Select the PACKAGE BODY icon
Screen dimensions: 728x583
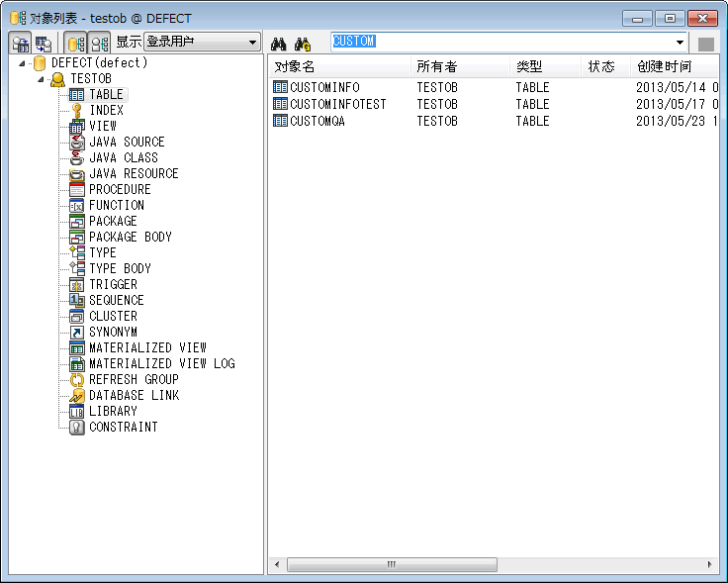[x=76, y=238]
